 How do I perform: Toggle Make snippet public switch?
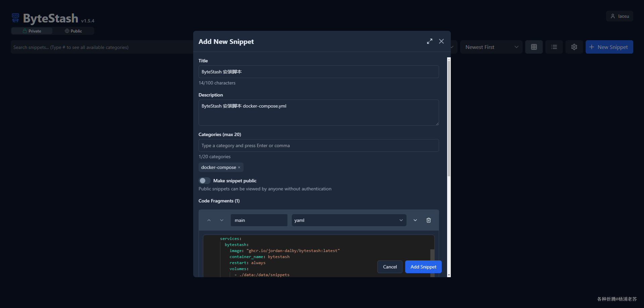(204, 181)
